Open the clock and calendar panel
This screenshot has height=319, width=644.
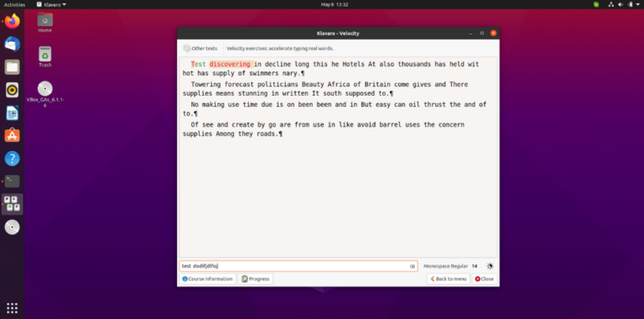tap(335, 4)
